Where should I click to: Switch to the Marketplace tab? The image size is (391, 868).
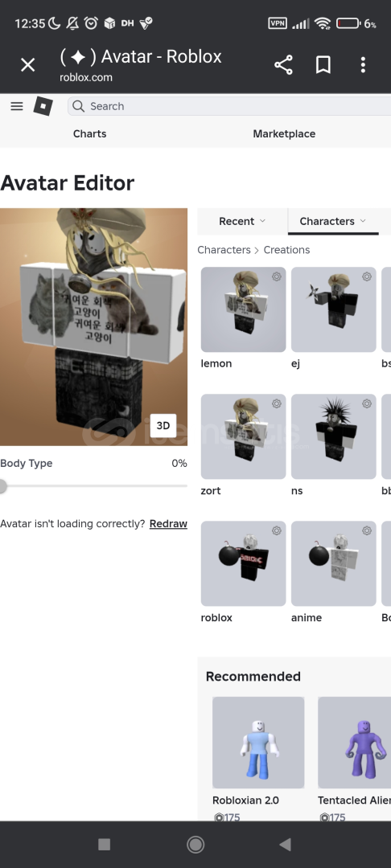[x=284, y=134]
